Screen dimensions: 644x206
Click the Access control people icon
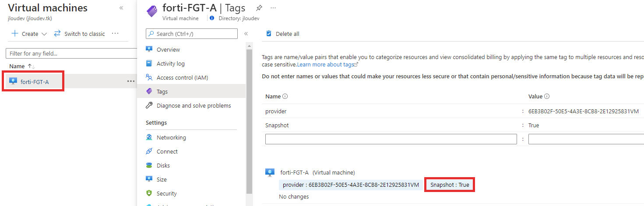(x=149, y=77)
